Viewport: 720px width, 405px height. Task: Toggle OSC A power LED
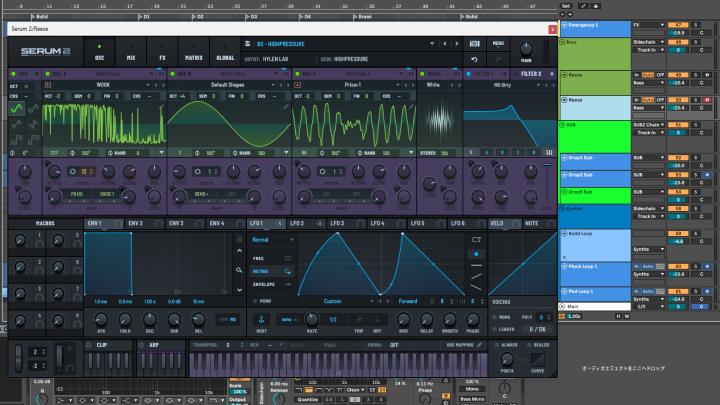[x=47, y=73]
